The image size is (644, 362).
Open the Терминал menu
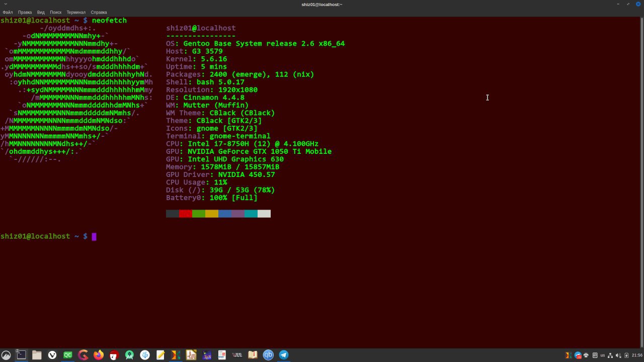pyautogui.click(x=76, y=12)
